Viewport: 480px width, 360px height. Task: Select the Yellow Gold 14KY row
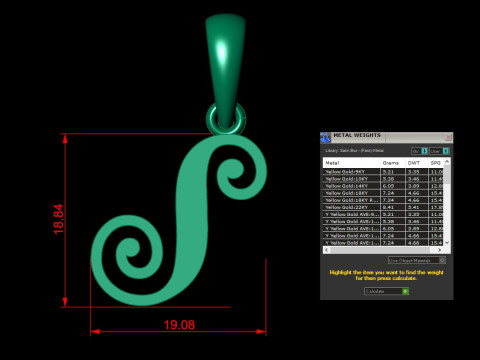coord(383,186)
